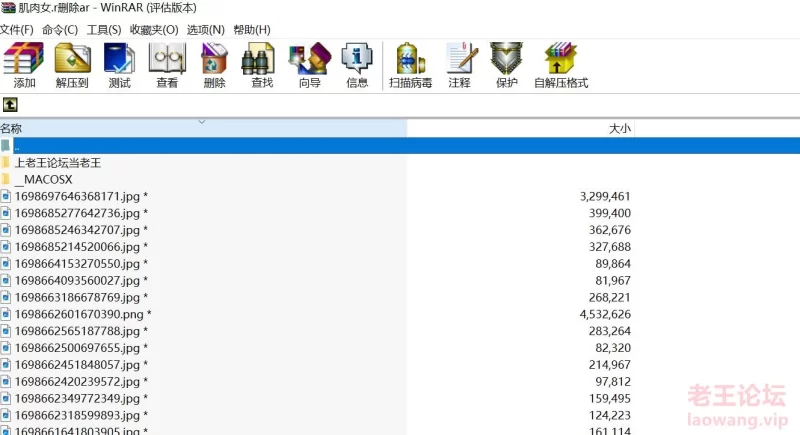Click size value 327,688
The width and height of the screenshot is (800, 435).
tap(610, 247)
